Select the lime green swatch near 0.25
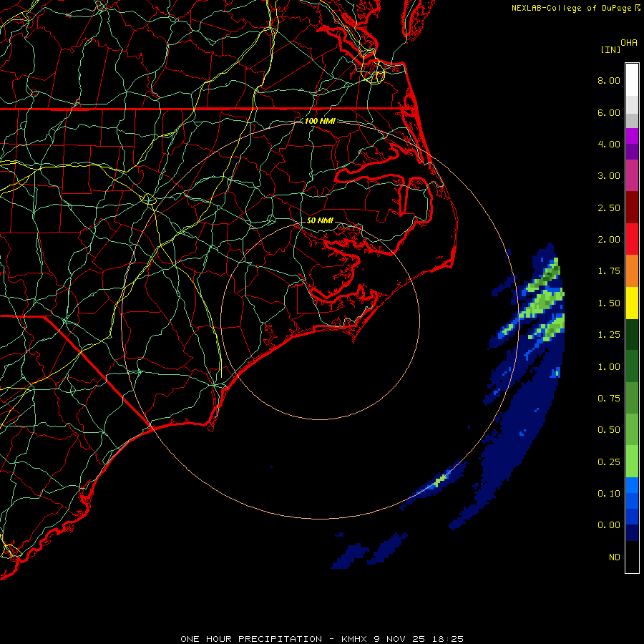Image resolution: width=644 pixels, height=644 pixels. [632, 462]
